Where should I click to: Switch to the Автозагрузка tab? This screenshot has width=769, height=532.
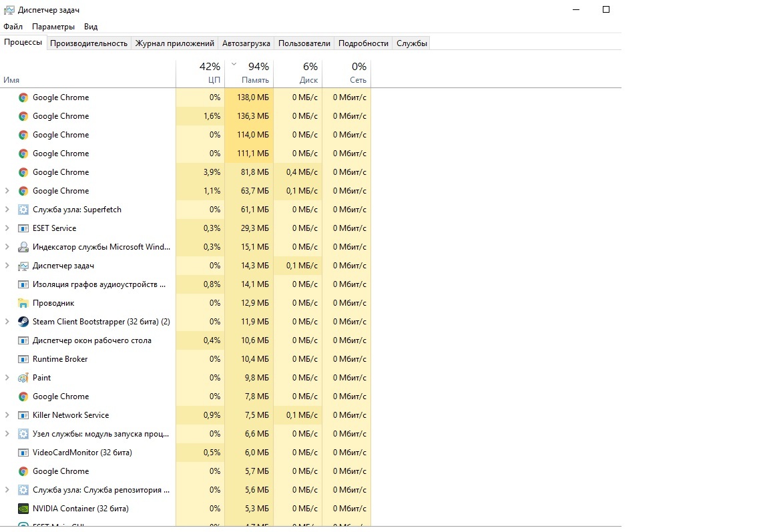[246, 43]
